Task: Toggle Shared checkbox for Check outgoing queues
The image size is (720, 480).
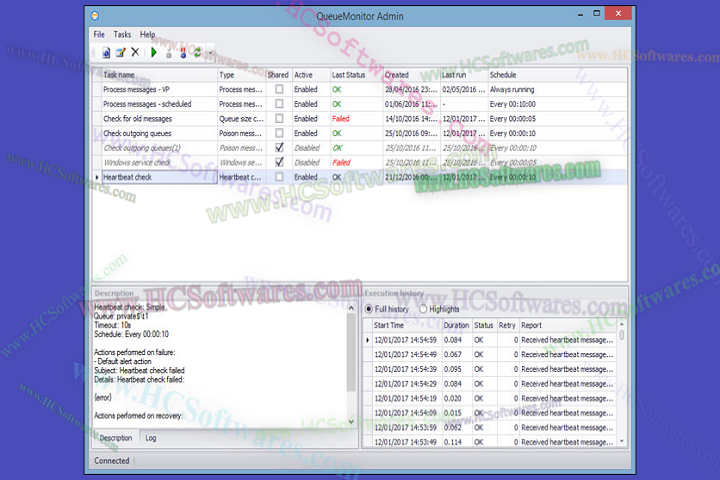Action: 279,133
